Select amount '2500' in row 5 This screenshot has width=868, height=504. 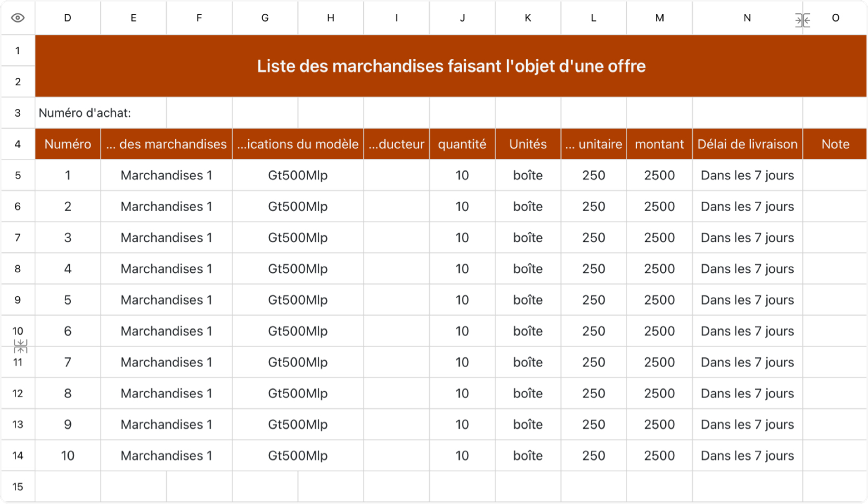(x=659, y=175)
